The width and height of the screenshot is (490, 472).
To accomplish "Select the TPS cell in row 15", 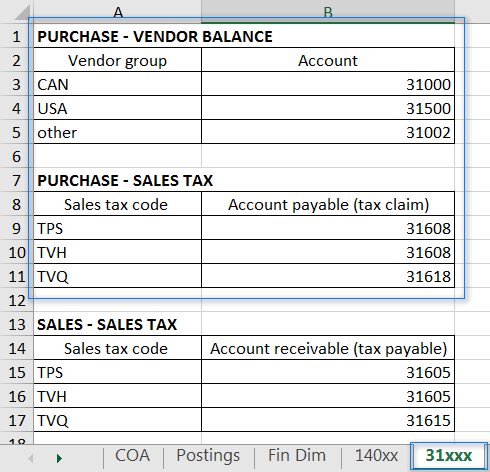I will click(118, 372).
